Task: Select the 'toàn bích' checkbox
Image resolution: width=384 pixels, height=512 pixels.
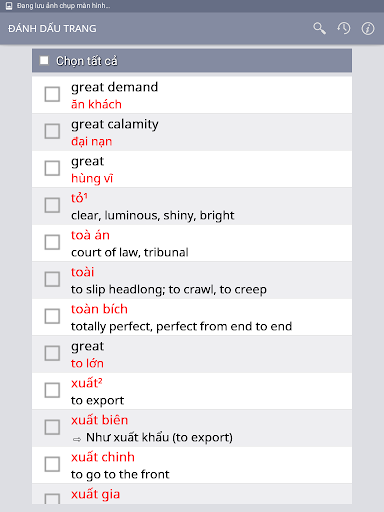Action: [52, 316]
